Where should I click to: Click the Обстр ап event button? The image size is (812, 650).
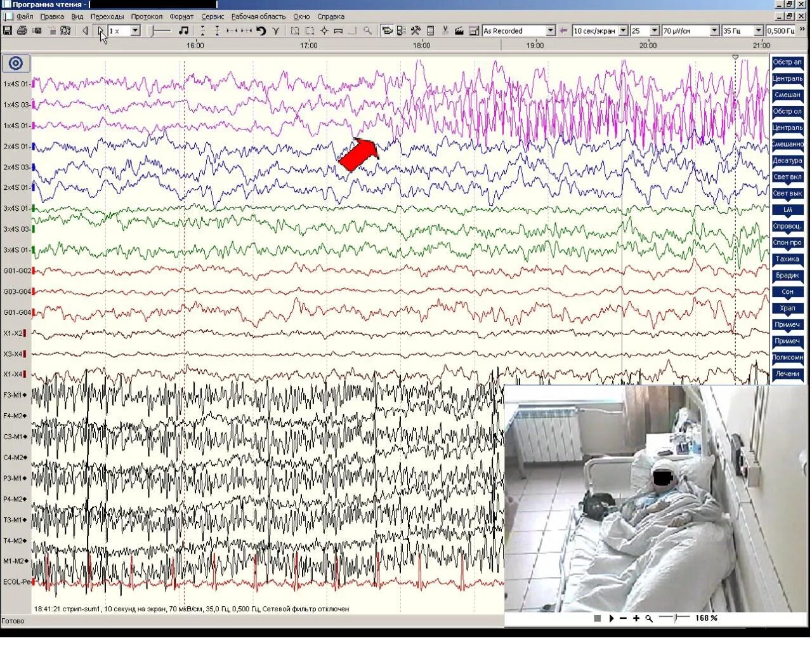click(787, 62)
